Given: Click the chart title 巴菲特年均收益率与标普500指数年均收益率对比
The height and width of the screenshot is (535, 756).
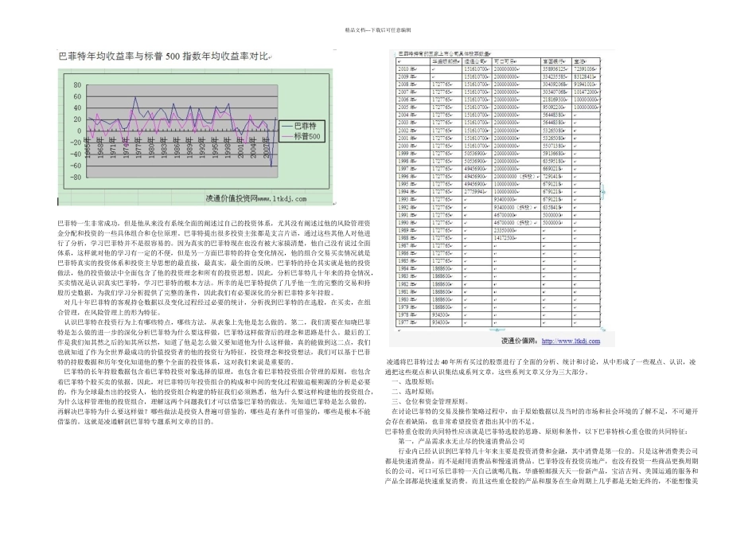Looking at the screenshot, I should coord(163,57).
